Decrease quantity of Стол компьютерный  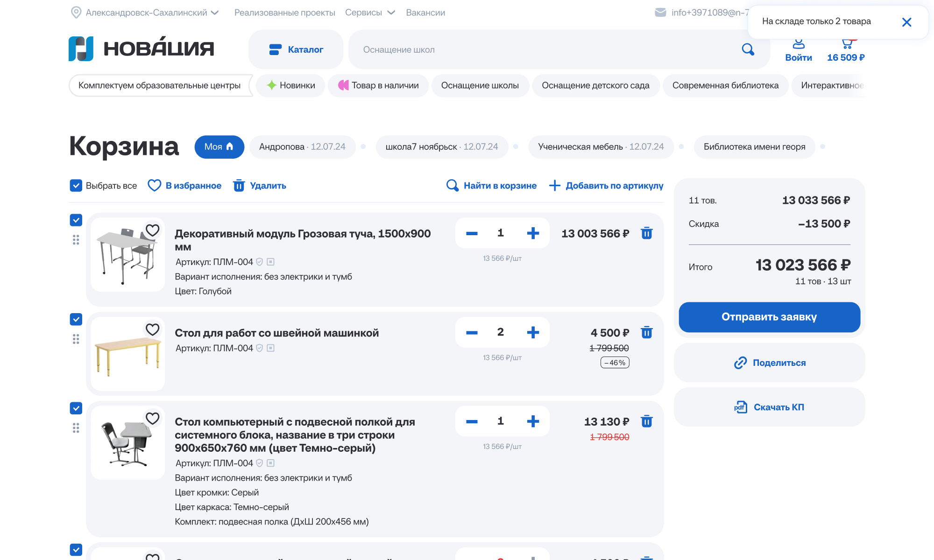pos(472,422)
